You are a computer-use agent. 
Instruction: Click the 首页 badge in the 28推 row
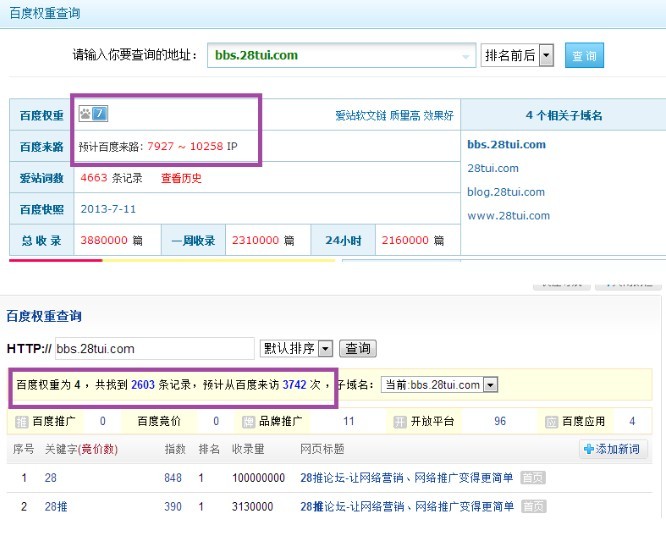coord(534,506)
